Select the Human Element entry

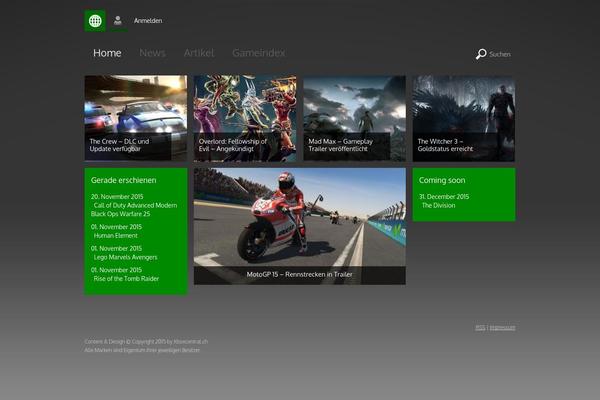[116, 236]
